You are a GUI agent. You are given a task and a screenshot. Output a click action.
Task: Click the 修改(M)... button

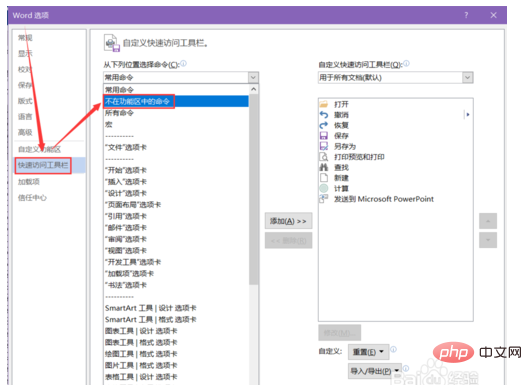(x=339, y=333)
